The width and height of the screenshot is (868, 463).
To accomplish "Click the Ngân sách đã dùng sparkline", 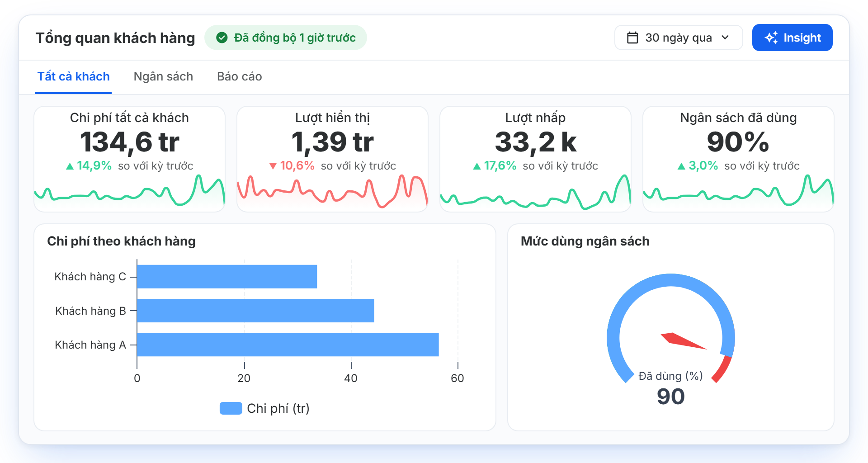I will [x=739, y=192].
